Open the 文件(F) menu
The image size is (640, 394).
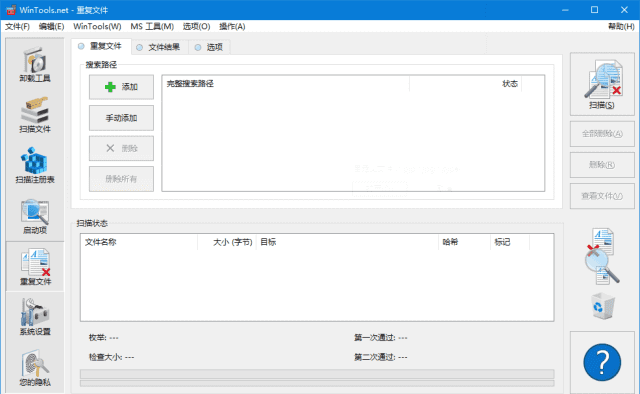[x=17, y=27]
